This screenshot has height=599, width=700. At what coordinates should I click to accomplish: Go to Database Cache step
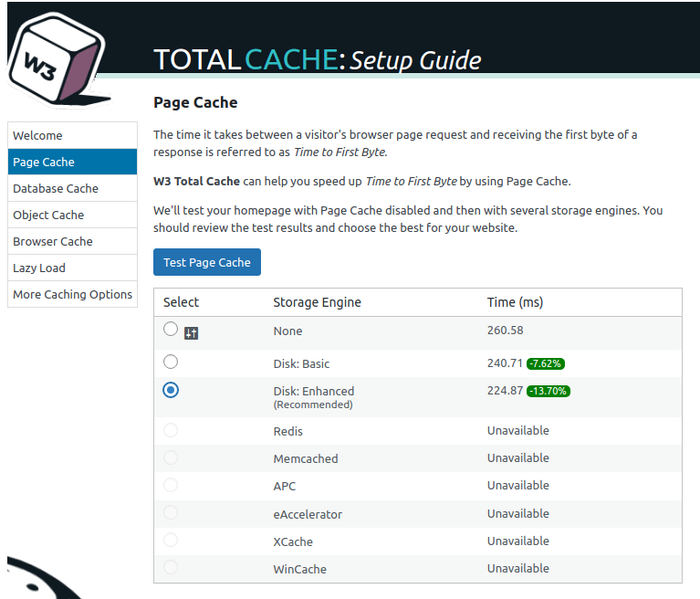click(x=72, y=188)
